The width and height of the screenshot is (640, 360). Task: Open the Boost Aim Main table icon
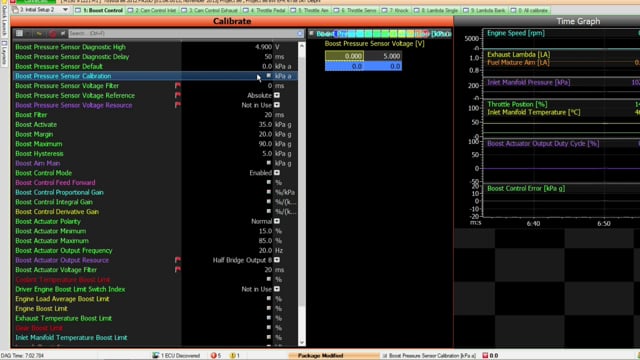269,163
